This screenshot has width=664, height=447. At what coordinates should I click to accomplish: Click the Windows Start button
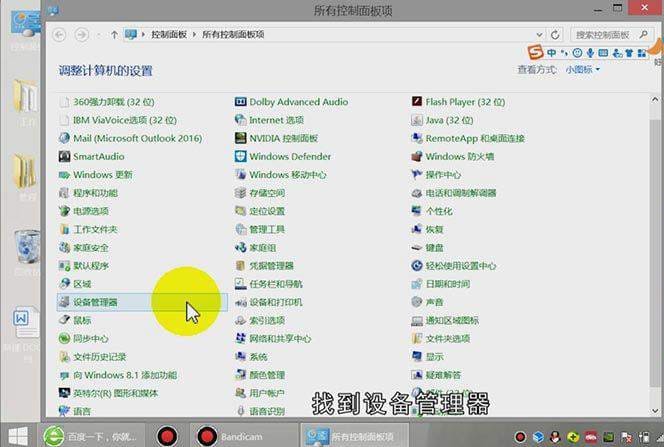point(18,436)
